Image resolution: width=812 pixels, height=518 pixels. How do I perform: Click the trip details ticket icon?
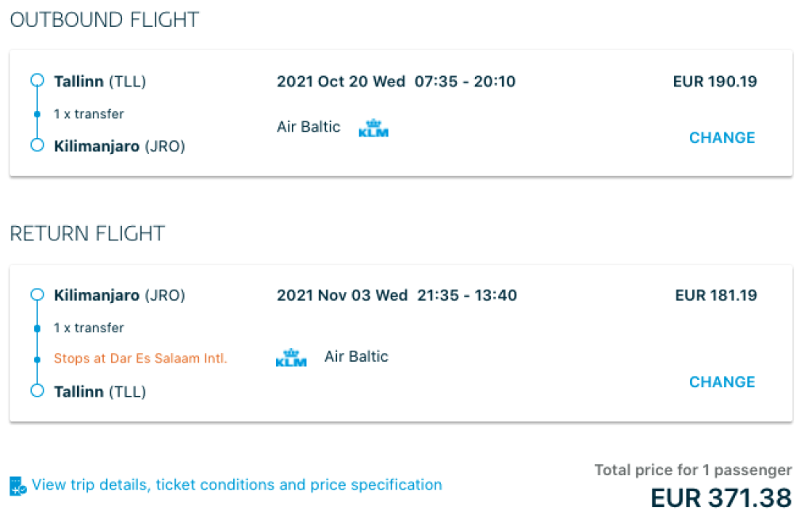click(x=17, y=485)
